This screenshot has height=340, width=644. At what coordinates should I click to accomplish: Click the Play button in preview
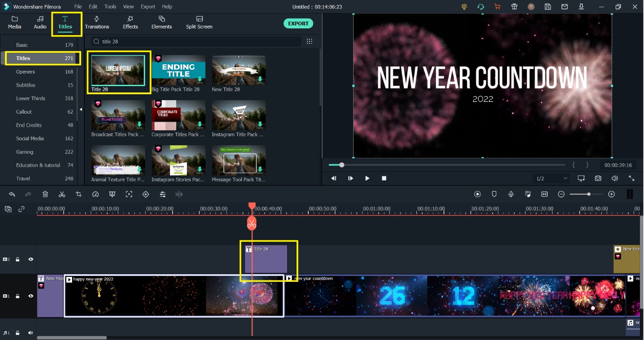tap(367, 179)
